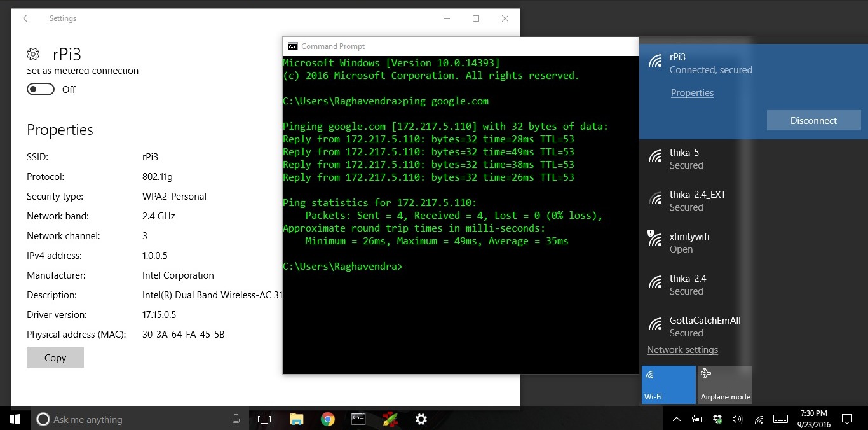Click the Cortana microphone icon
The height and width of the screenshot is (430, 868).
(236, 419)
